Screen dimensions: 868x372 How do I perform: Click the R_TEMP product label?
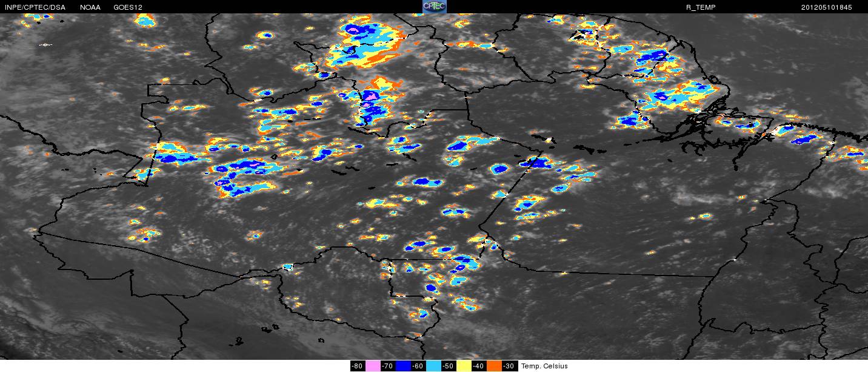click(x=699, y=7)
